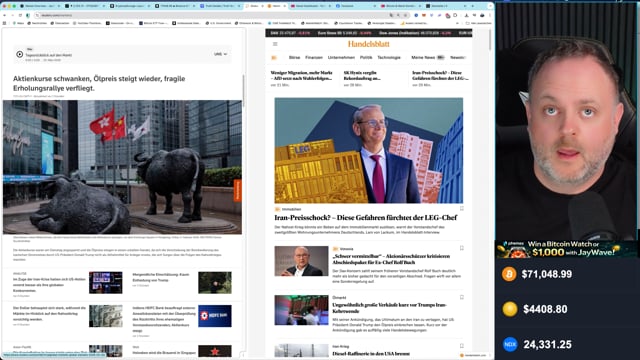
Task: Click the Euro Stoxx 50 ticker entry
Action: click(344, 33)
